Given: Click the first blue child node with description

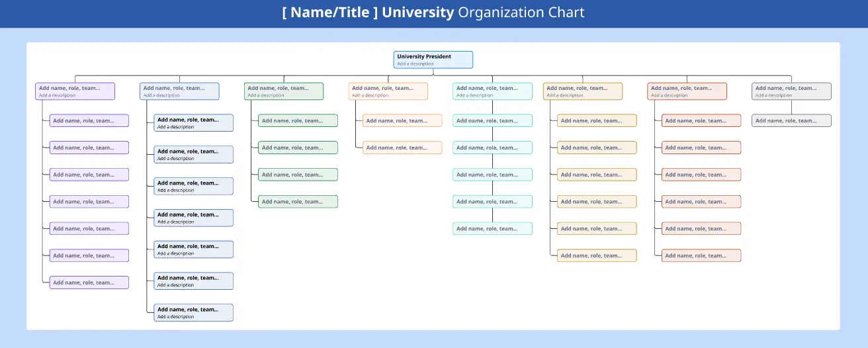Looking at the screenshot, I should coord(193,122).
